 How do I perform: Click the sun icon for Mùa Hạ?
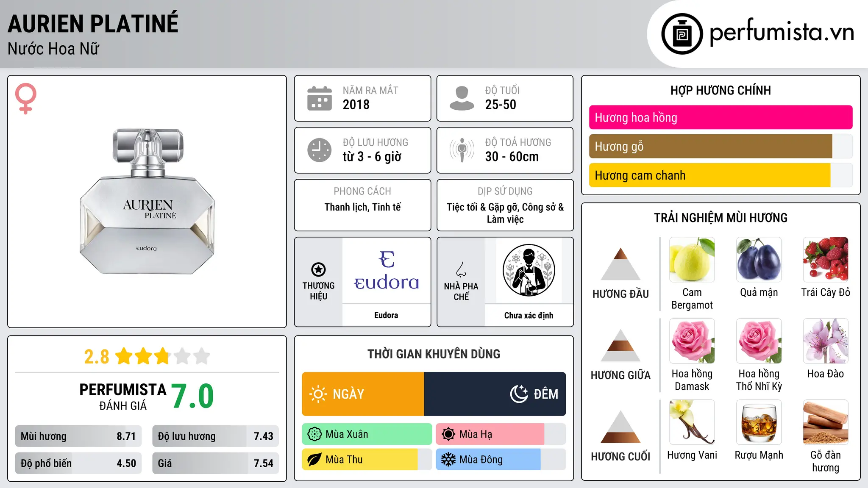pos(448,434)
